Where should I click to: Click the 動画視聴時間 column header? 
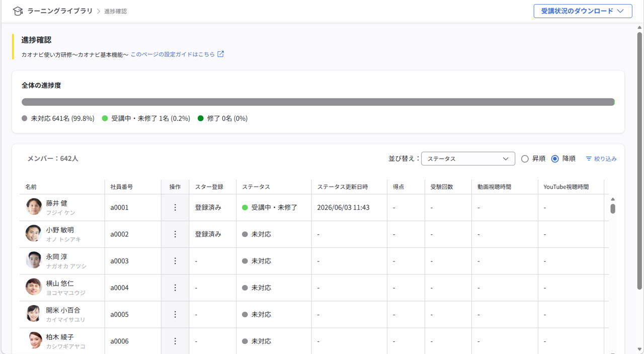point(495,187)
